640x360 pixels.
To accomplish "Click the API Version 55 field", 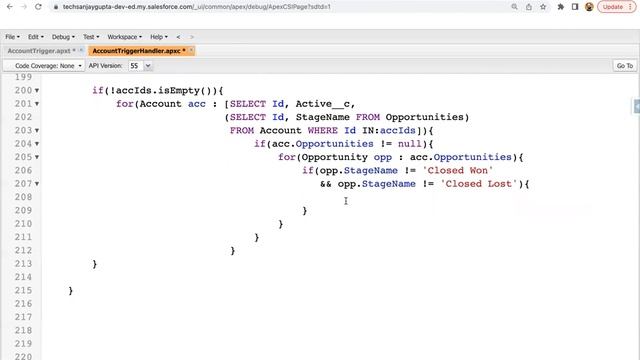I will coord(136,65).
